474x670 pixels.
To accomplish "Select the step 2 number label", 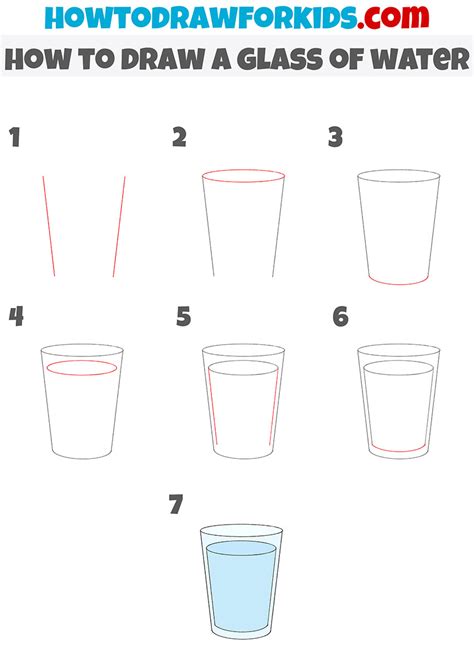I will (180, 137).
